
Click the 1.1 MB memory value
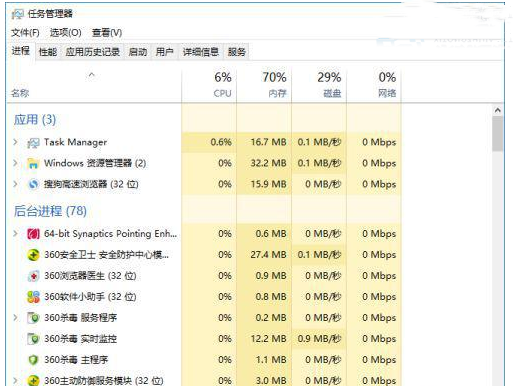pyautogui.click(x=271, y=360)
